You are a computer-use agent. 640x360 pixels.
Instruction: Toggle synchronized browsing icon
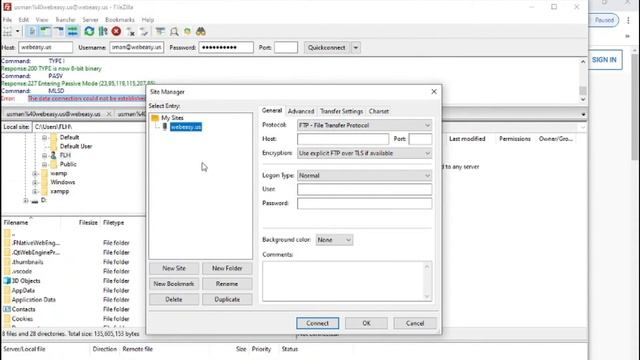(187, 31)
